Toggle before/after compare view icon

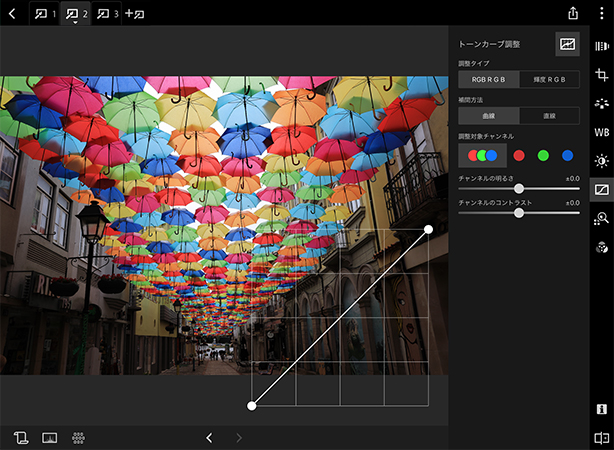601,438
